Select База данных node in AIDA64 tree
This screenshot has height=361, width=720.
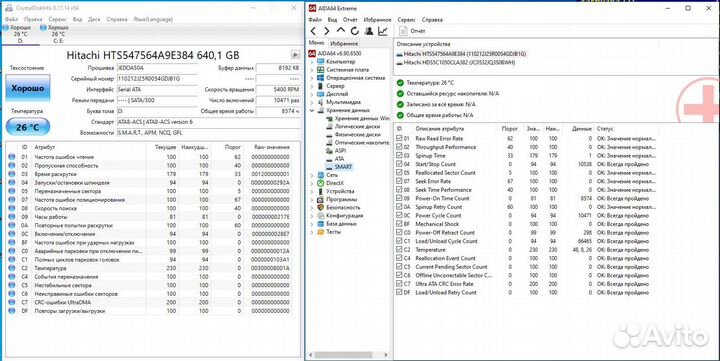(x=341, y=224)
